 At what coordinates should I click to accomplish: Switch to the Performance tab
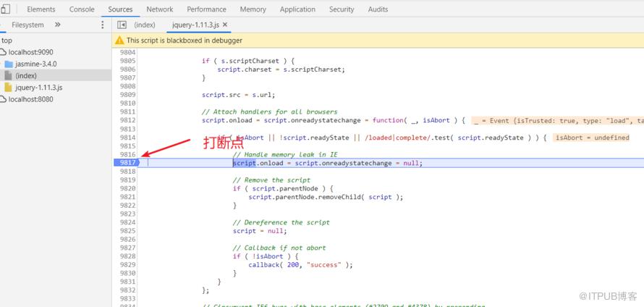[x=206, y=9]
